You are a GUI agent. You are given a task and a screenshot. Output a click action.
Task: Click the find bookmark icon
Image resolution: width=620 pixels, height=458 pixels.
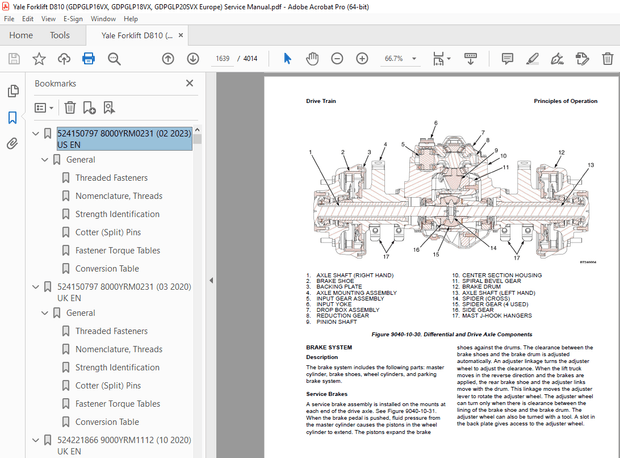pos(109,108)
